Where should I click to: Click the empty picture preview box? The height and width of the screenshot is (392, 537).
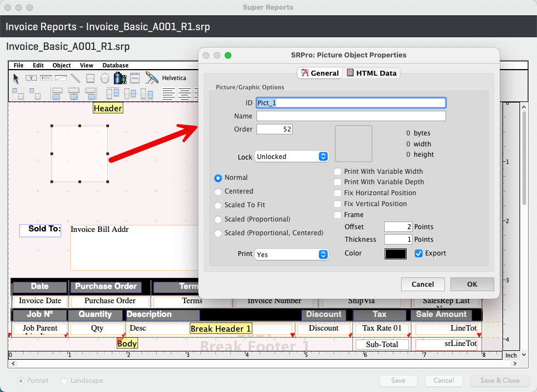(353, 144)
